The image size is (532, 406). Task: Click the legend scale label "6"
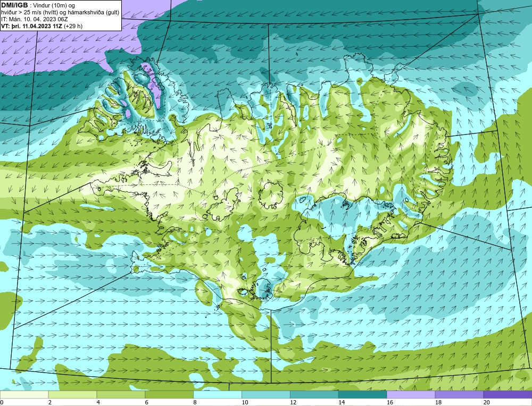coord(146,402)
